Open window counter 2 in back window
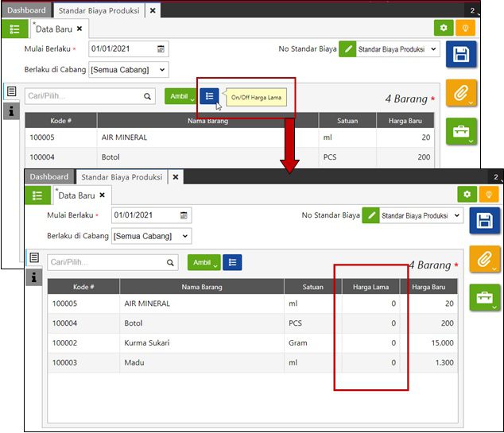Image resolution: width=504 pixels, height=433 pixels. pos(473,10)
